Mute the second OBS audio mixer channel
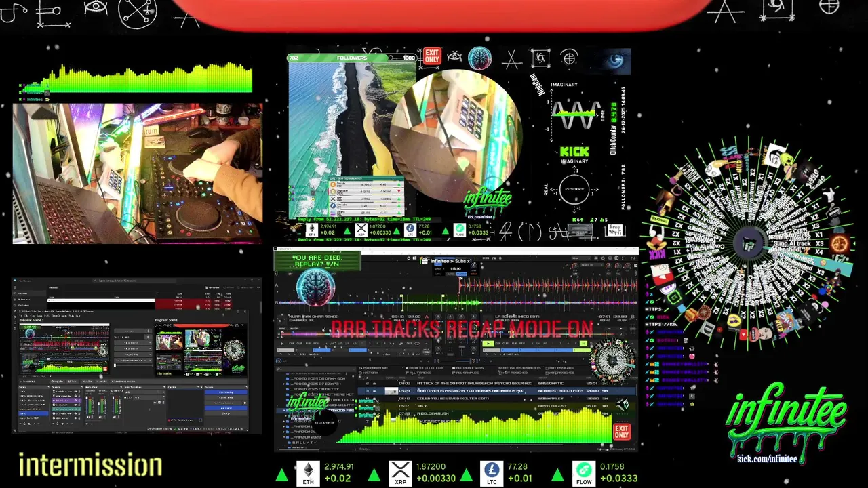 click(100, 418)
